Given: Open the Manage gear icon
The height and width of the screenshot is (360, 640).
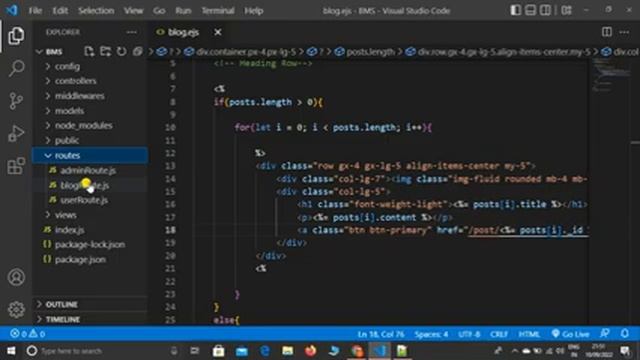Looking at the screenshot, I should click(16, 309).
